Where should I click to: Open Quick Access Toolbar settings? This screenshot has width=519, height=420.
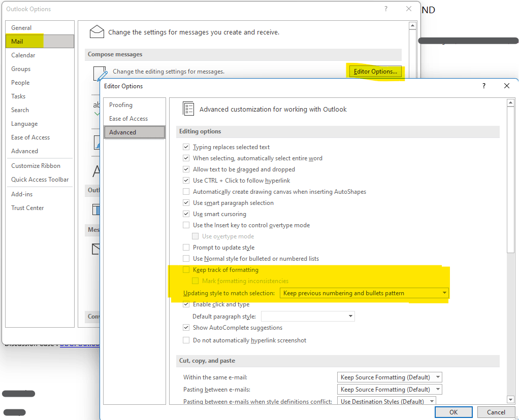coord(40,180)
